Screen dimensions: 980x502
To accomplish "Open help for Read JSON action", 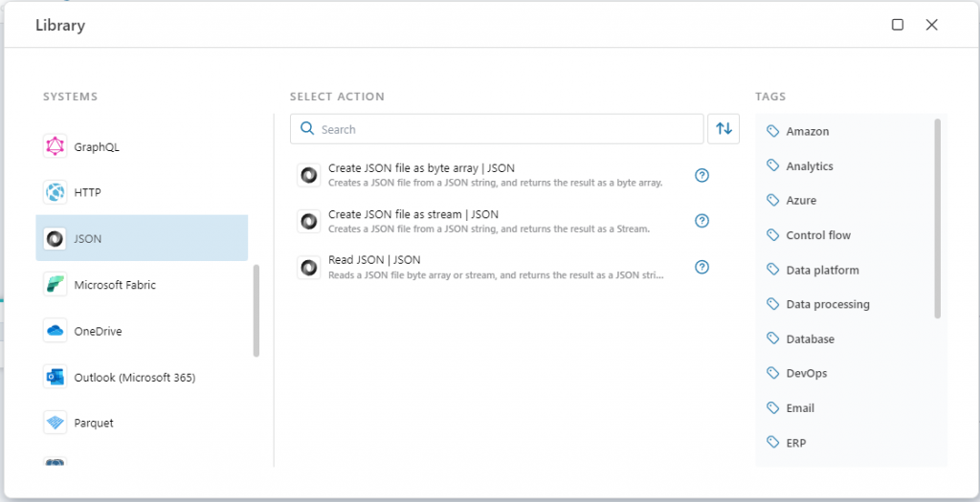I will point(702,267).
